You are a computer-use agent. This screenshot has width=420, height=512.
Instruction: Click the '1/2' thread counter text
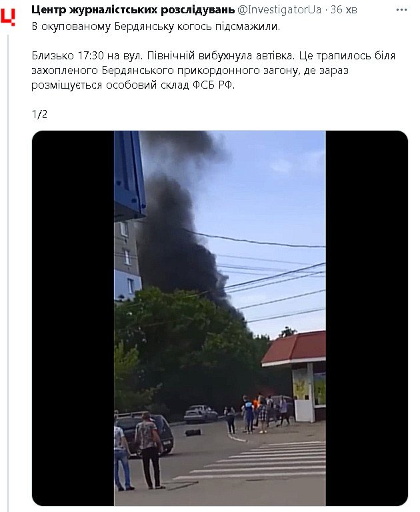[x=39, y=114]
